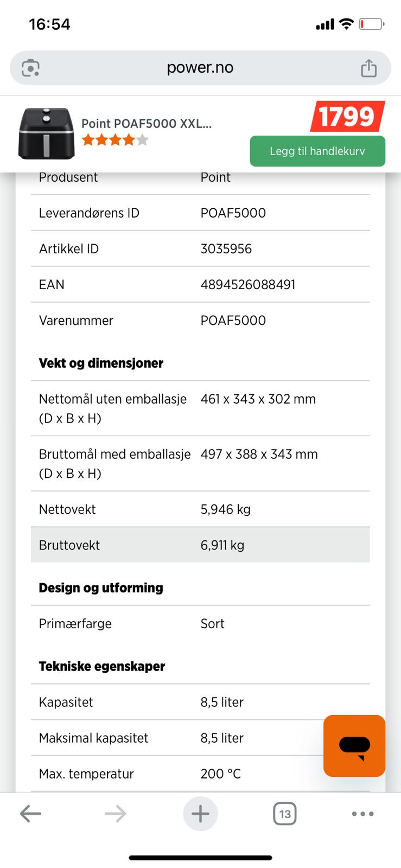
Task: Tap the share icon in address bar
Action: pos(369,68)
